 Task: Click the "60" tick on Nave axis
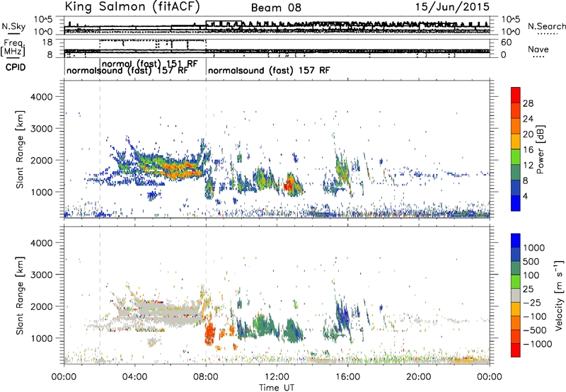pyautogui.click(x=507, y=42)
